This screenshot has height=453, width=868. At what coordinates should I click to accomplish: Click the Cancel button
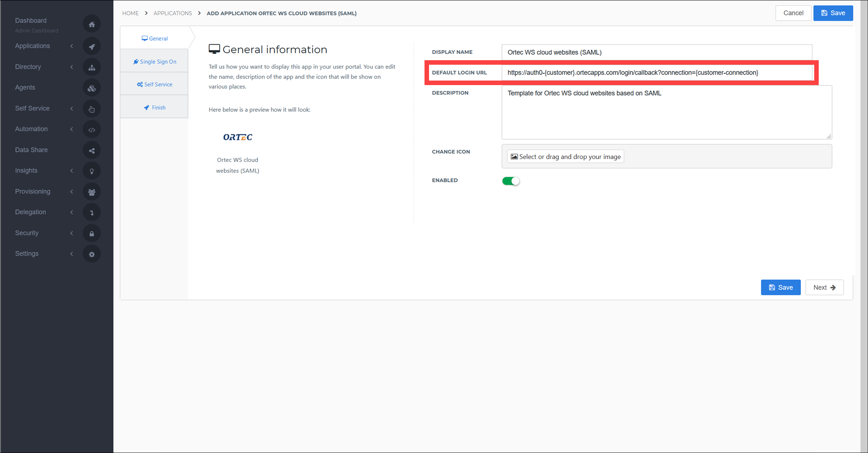pyautogui.click(x=793, y=13)
